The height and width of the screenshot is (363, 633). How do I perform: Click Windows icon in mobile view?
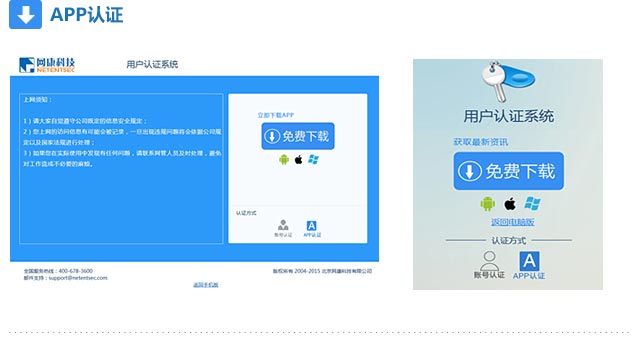532,203
